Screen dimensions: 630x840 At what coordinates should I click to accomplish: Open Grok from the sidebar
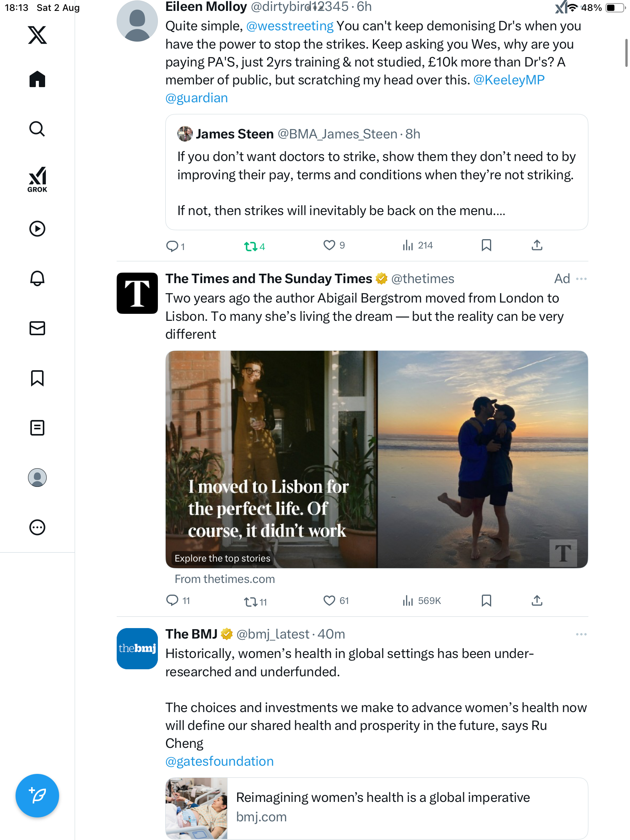click(x=37, y=179)
